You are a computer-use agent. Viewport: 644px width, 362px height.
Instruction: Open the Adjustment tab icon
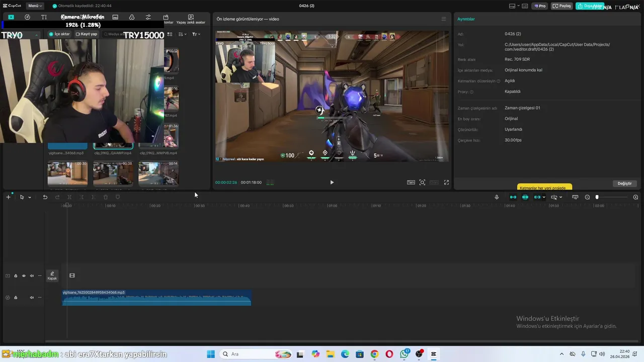point(148,17)
